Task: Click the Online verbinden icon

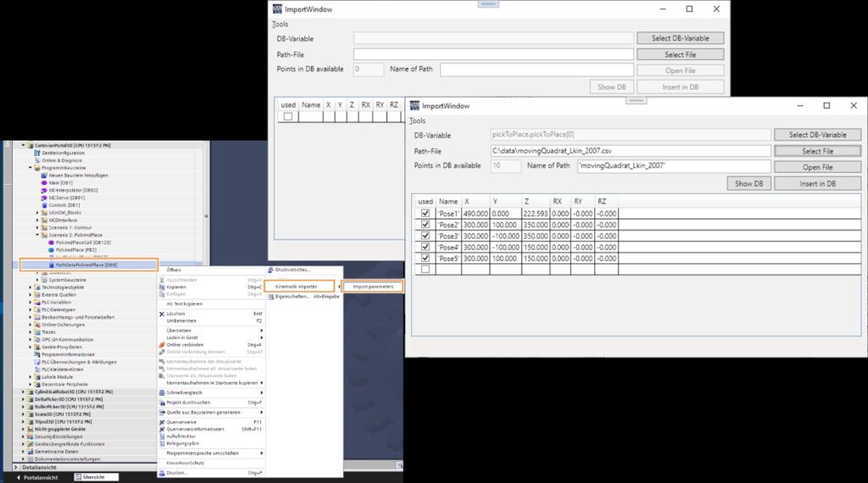Action: tap(161, 345)
